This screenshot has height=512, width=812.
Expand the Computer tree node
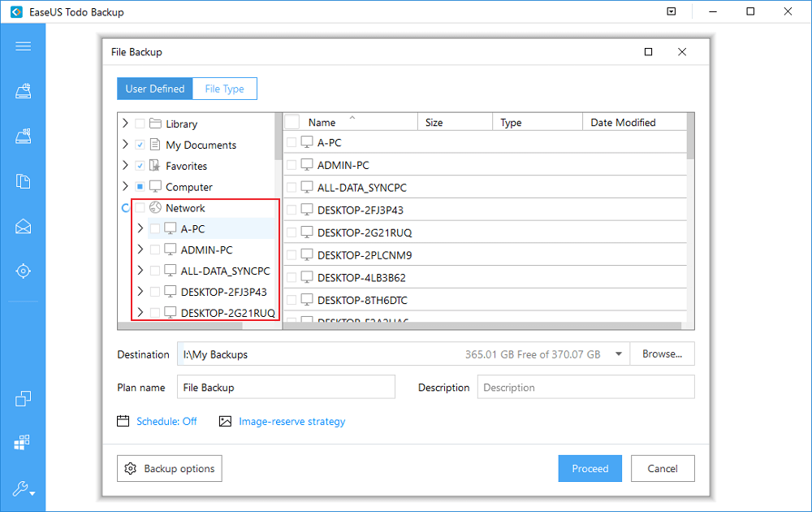point(125,187)
